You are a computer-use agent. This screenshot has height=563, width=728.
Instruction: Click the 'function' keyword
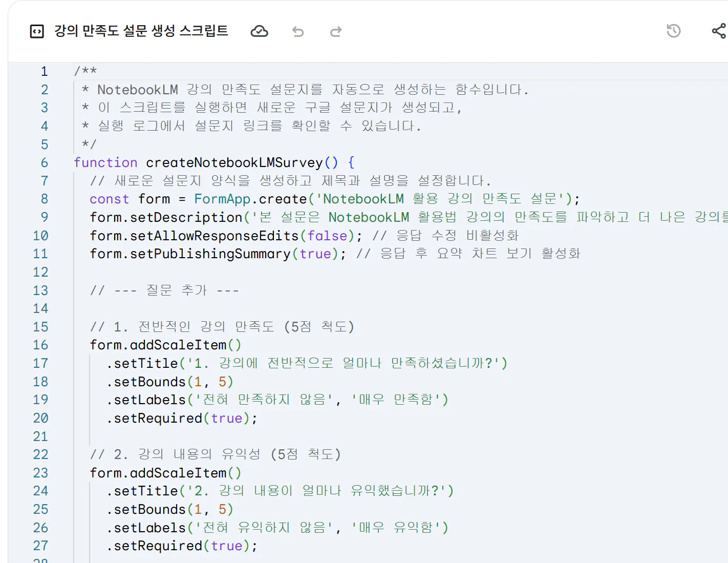point(105,162)
